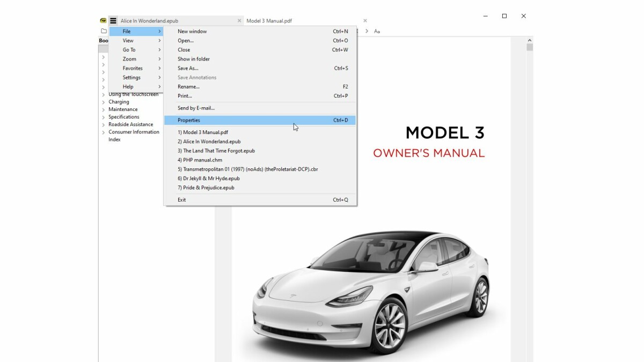
Task: Expand the Consumer Information bookmark
Action: pyautogui.click(x=103, y=132)
